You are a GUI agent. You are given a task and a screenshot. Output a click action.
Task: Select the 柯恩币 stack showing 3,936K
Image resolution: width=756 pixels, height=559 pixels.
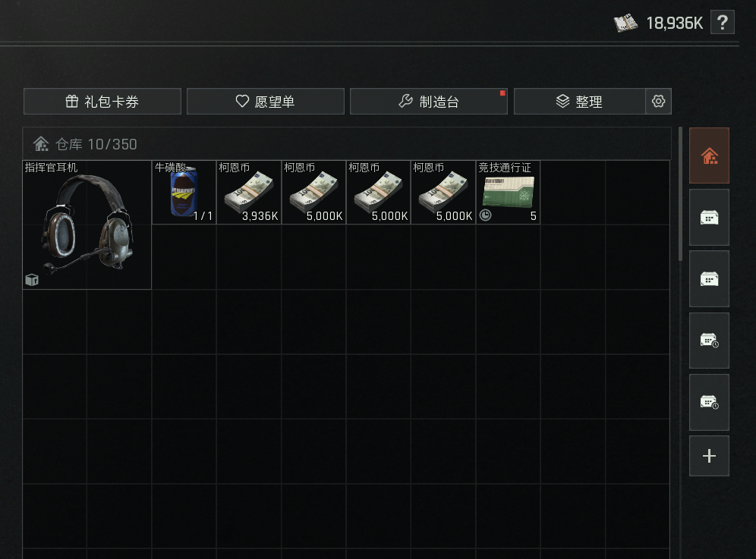tap(249, 193)
